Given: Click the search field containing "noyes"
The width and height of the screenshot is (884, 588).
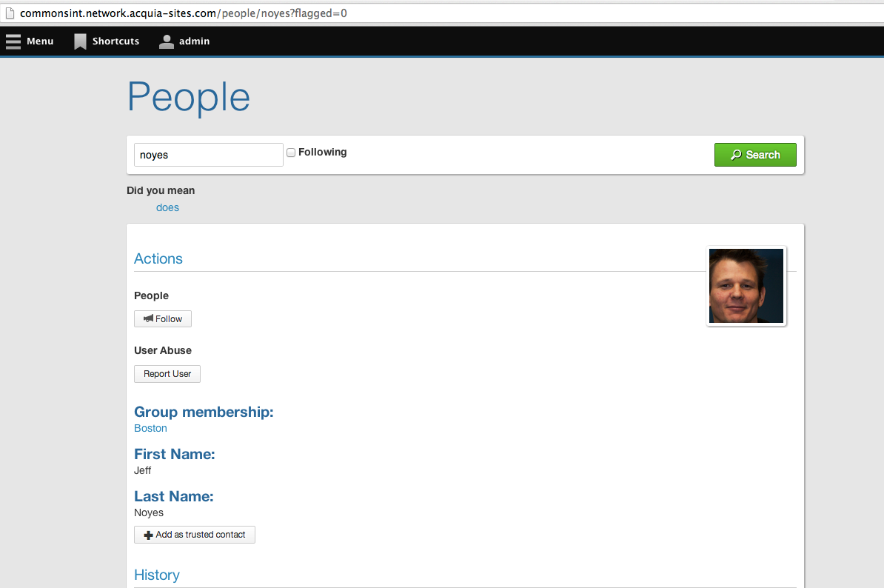Looking at the screenshot, I should click(x=208, y=155).
